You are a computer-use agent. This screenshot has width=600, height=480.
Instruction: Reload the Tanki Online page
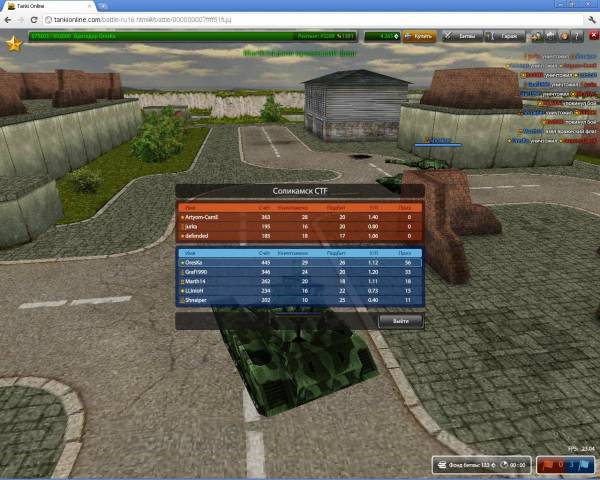pyautogui.click(x=34, y=20)
